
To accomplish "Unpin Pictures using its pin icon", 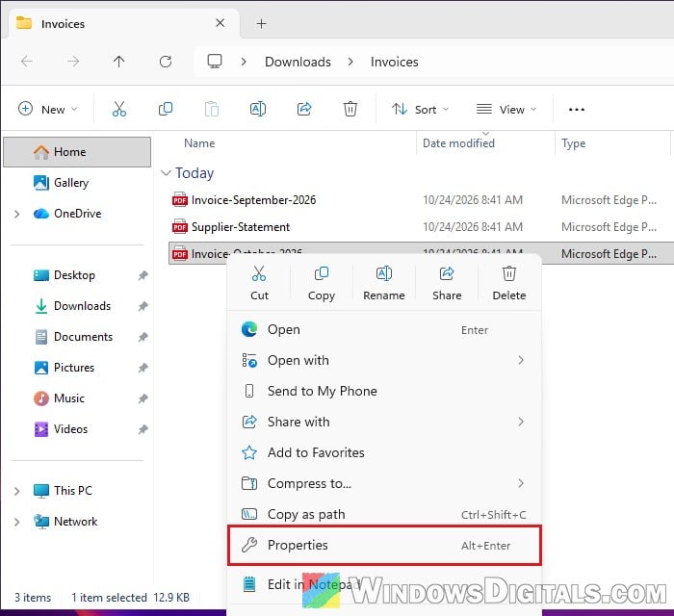I will pos(143,368).
